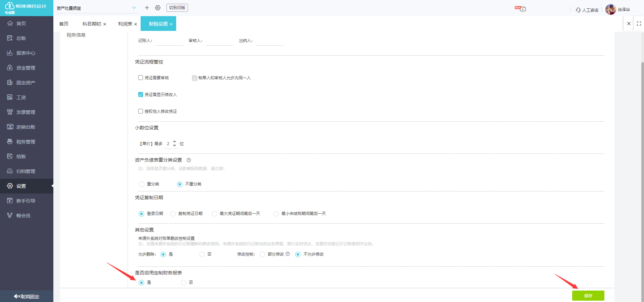Go to 发票管理 in the sidebar
The width and height of the screenshot is (644, 302).
tap(26, 112)
